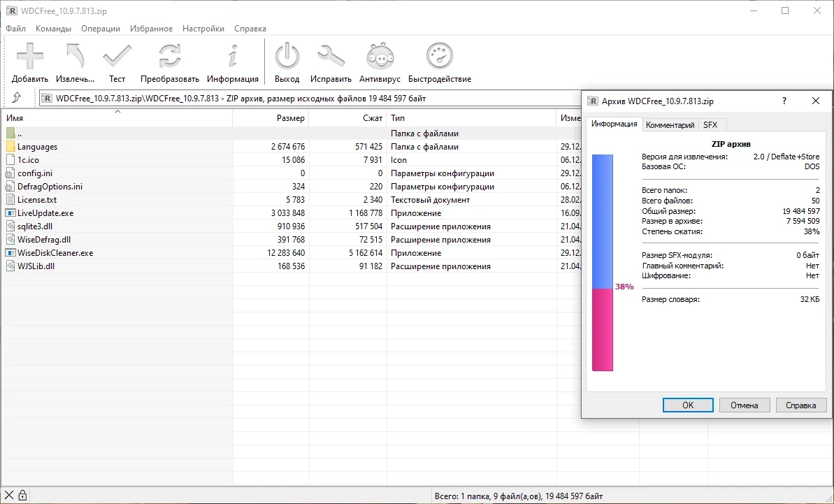Select the WiseDefrag.dll file icon
This screenshot has width=834, height=504.
[x=10, y=240]
